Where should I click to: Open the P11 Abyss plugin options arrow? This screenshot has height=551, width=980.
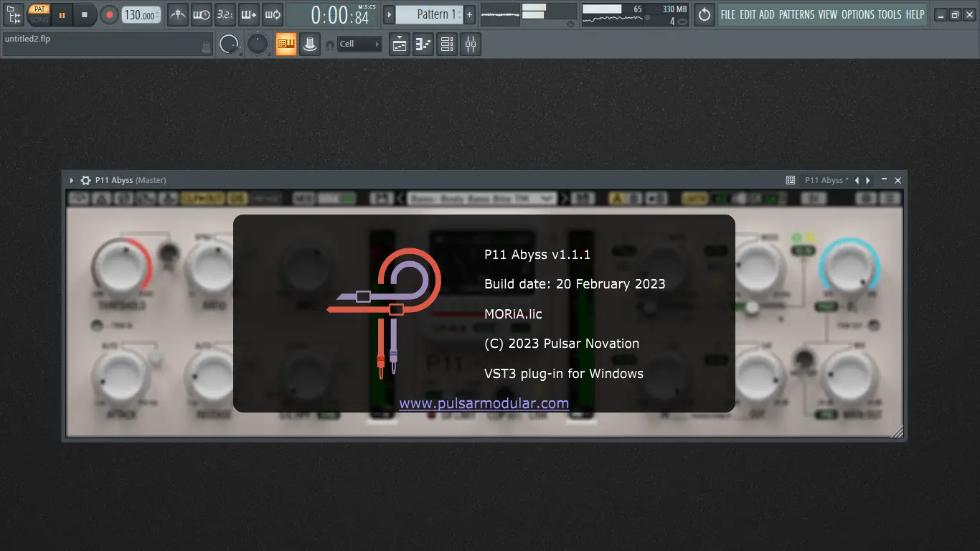(x=72, y=180)
